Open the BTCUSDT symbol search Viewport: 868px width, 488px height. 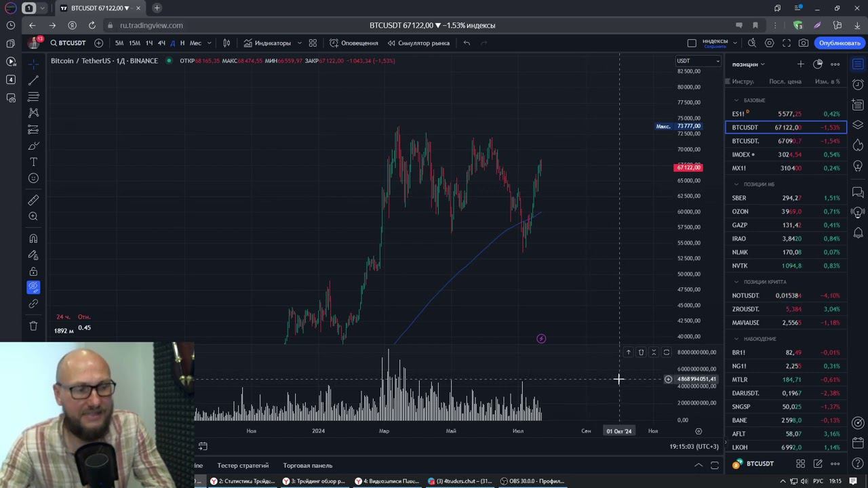68,43
